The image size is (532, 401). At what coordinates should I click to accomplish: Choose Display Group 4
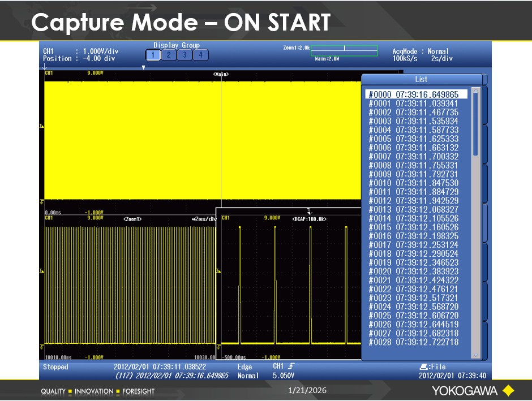click(x=201, y=55)
